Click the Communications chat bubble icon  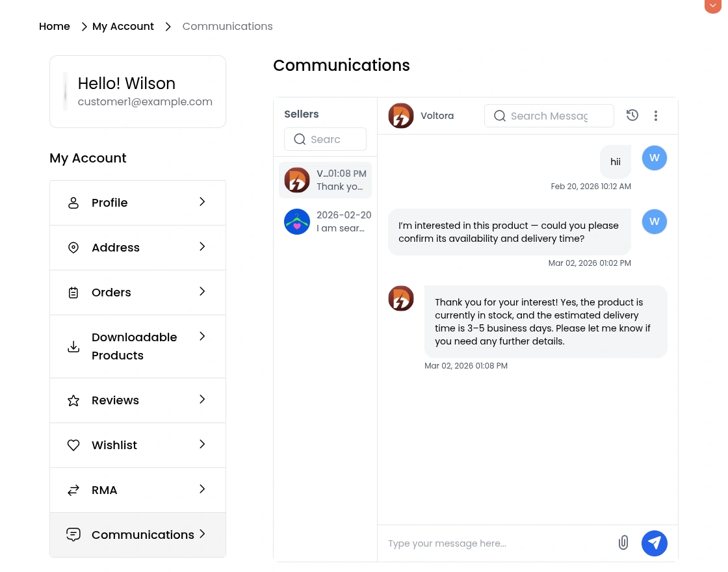click(x=73, y=534)
